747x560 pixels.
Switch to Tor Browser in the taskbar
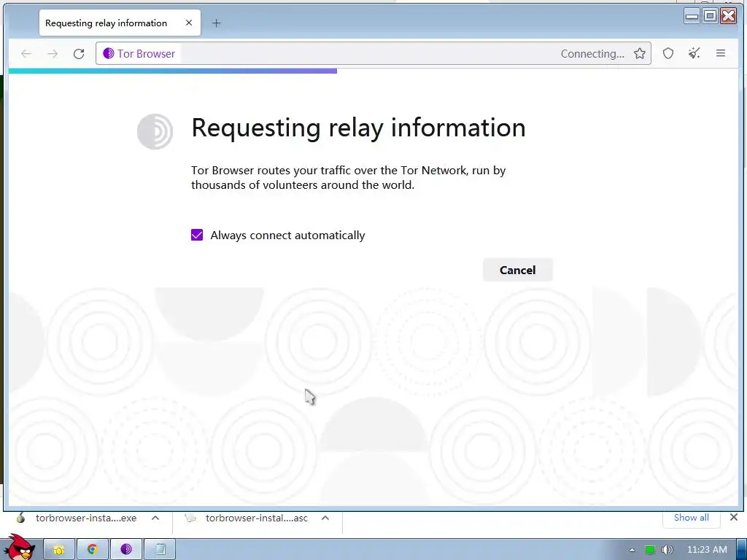tap(125, 550)
